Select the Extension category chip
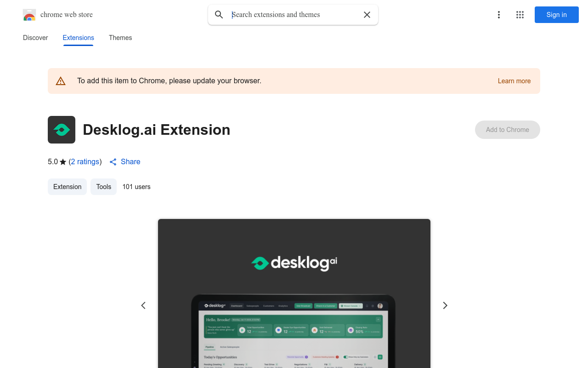Viewport: 588px width, 368px height. pyautogui.click(x=68, y=187)
